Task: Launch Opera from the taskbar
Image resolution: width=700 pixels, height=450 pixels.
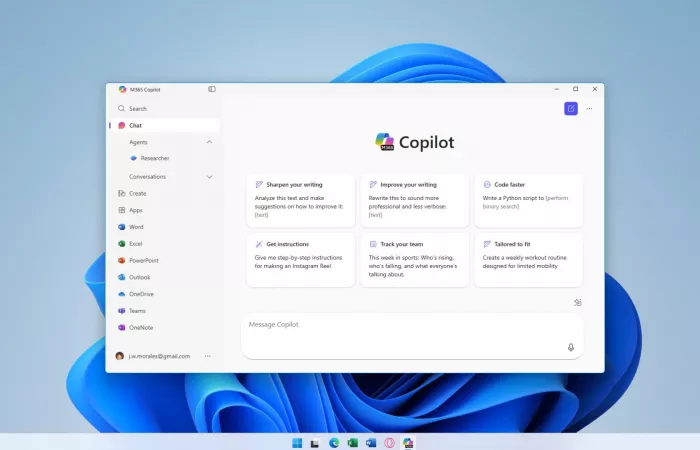Action: [x=389, y=442]
